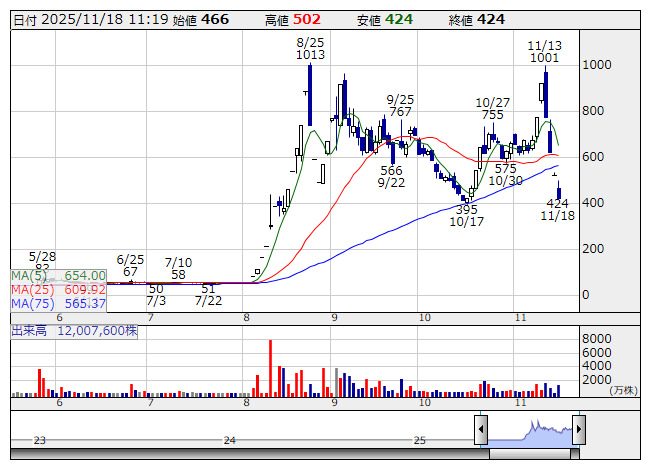The image size is (653, 470).
Task: Click the year 25 marker in navigator
Action: click(419, 440)
